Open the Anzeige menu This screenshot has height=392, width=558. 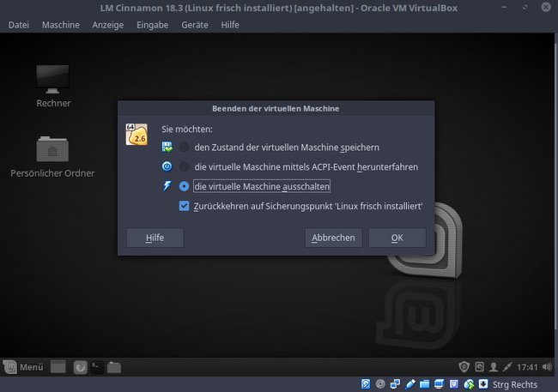(108, 25)
